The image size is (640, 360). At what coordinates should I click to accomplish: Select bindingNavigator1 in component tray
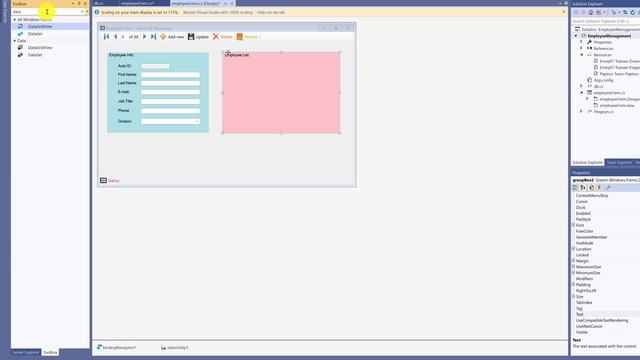tap(117, 348)
